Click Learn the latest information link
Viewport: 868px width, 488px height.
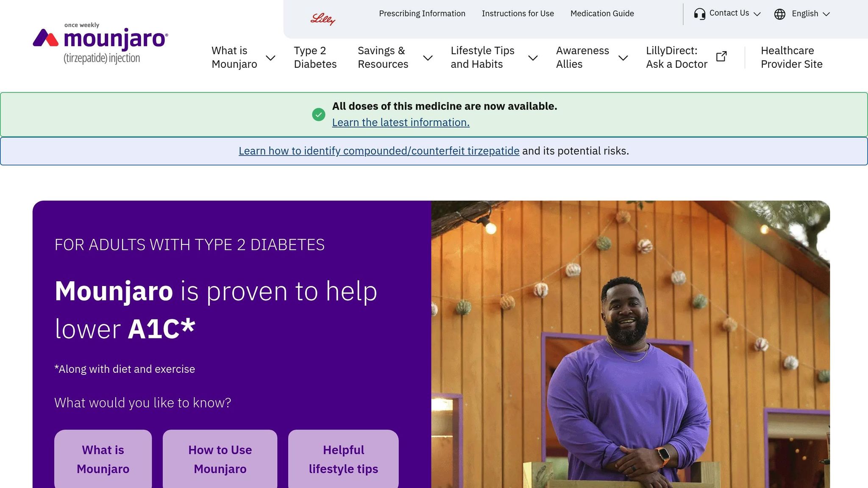401,122
